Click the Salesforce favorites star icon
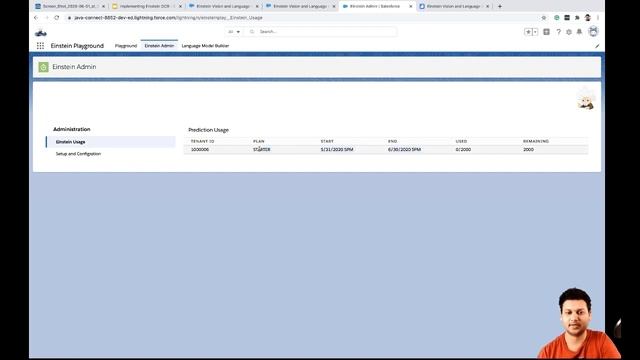The width and height of the screenshot is (640, 360). [x=528, y=31]
